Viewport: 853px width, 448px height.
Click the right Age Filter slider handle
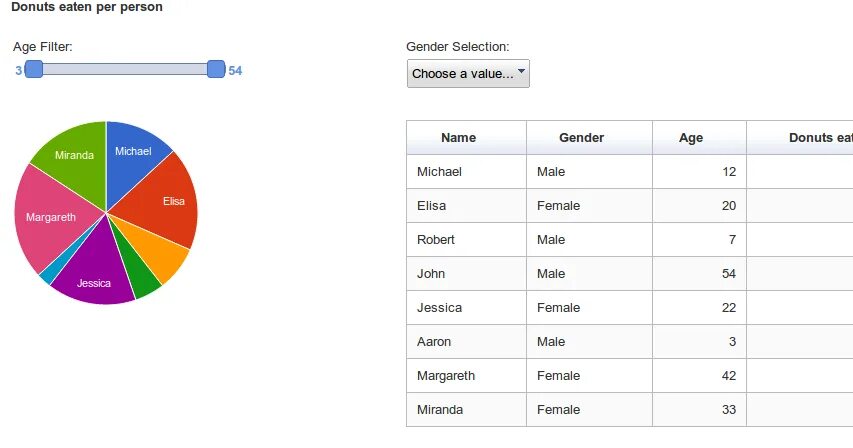point(215,69)
